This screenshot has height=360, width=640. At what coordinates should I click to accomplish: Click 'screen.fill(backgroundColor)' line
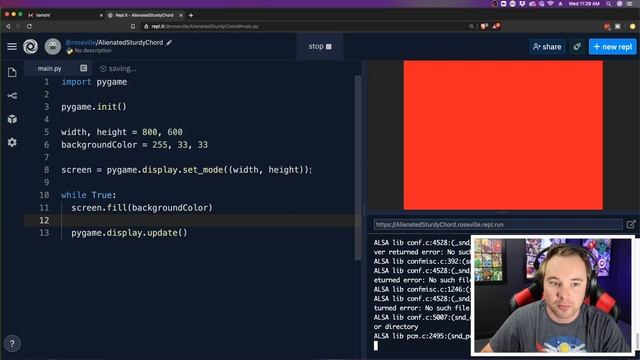click(x=142, y=208)
